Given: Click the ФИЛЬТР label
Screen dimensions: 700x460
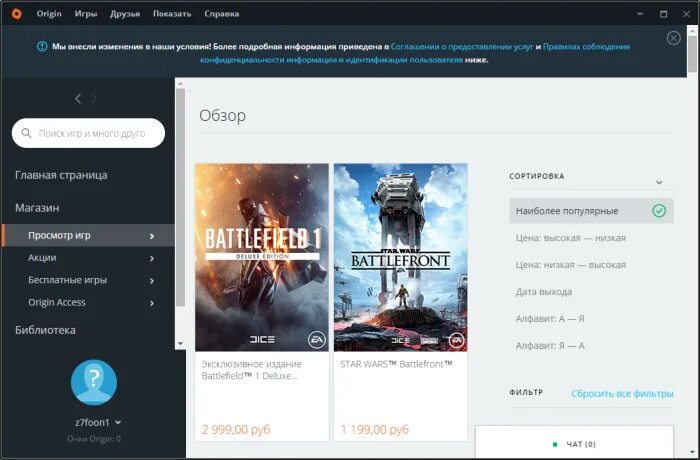Looking at the screenshot, I should (526, 392).
